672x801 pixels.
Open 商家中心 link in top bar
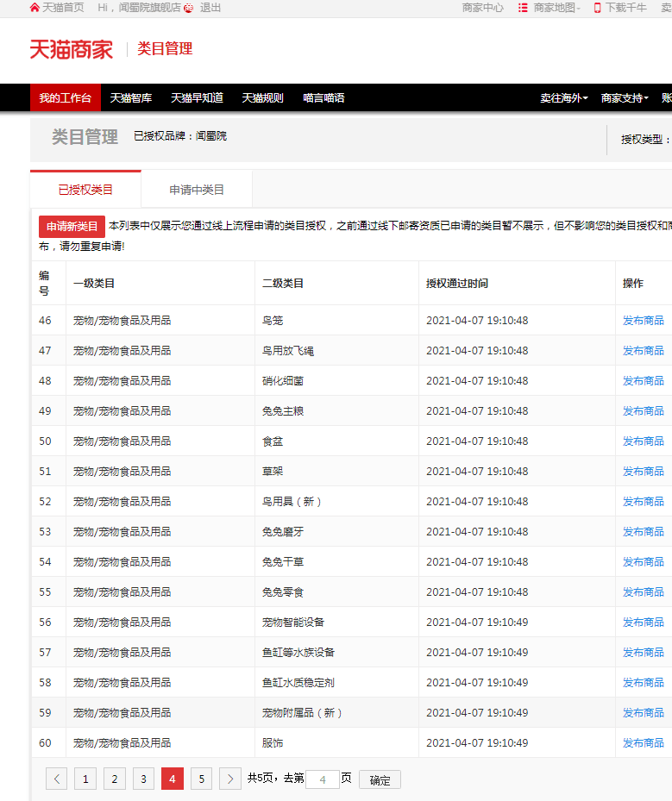[x=483, y=8]
